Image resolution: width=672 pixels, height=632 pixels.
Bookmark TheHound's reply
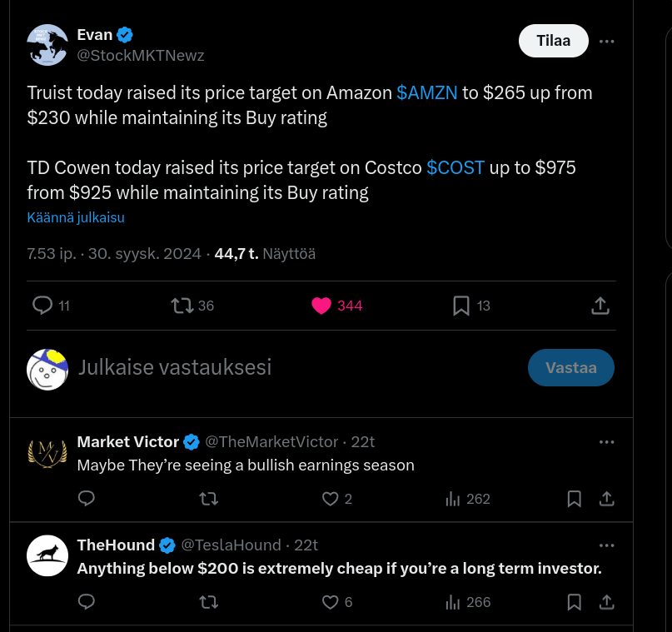pos(574,601)
